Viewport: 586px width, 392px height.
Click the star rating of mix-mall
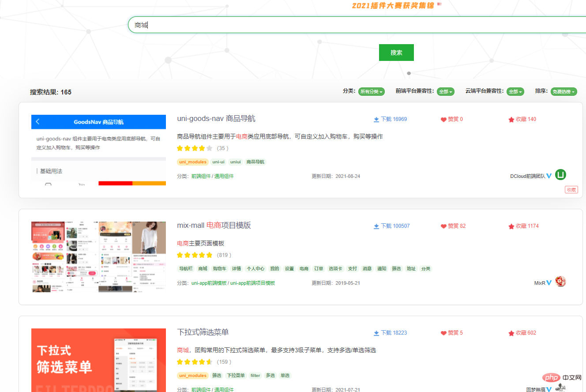click(x=195, y=255)
